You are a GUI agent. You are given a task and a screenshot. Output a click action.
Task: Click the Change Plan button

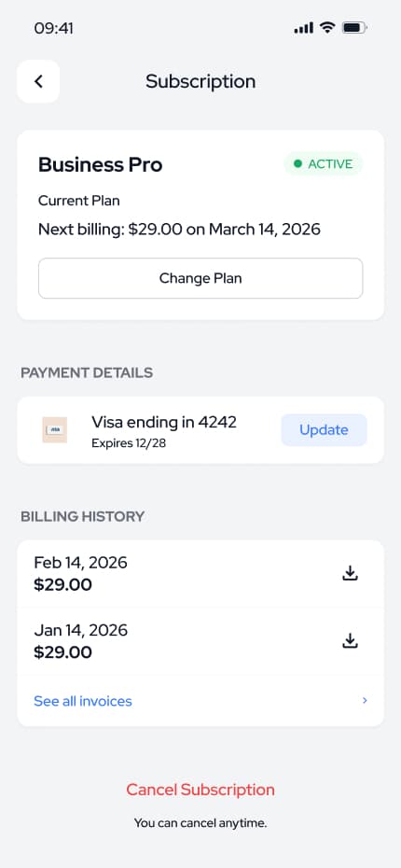[x=200, y=278]
